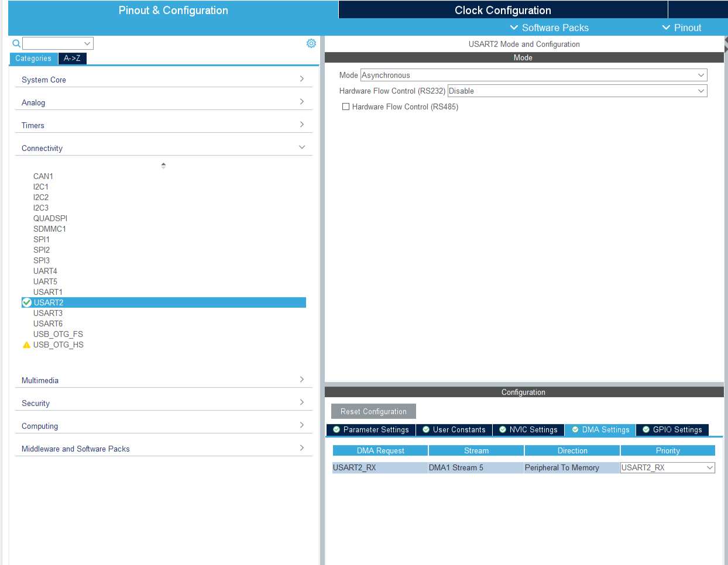Open the Mode Asynchronous dropdown
The image size is (728, 565).
tap(533, 75)
